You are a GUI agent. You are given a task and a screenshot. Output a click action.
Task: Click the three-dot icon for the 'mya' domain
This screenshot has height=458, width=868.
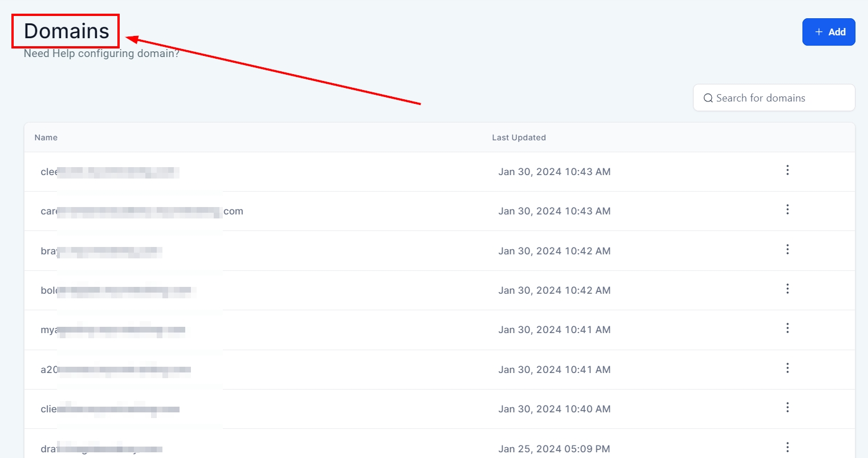[787, 329]
